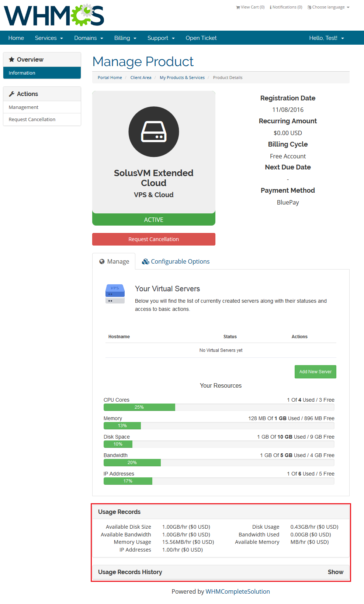Click '0.43GB/hr ($0 USD)' disk usage value
364x604 pixels.
click(314, 527)
